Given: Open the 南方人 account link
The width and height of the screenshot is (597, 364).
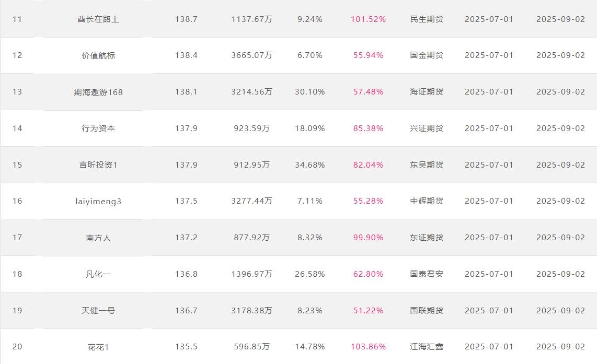Looking at the screenshot, I should tap(98, 238).
